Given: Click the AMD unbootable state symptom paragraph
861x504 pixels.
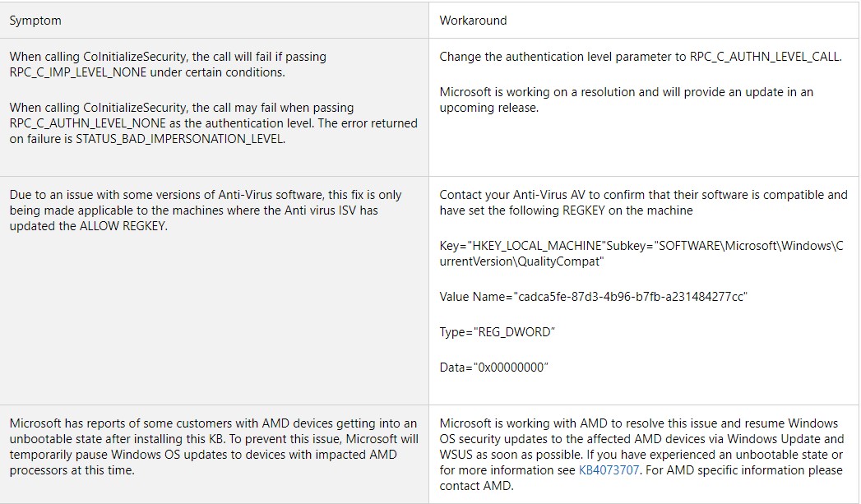Looking at the screenshot, I should (214, 447).
